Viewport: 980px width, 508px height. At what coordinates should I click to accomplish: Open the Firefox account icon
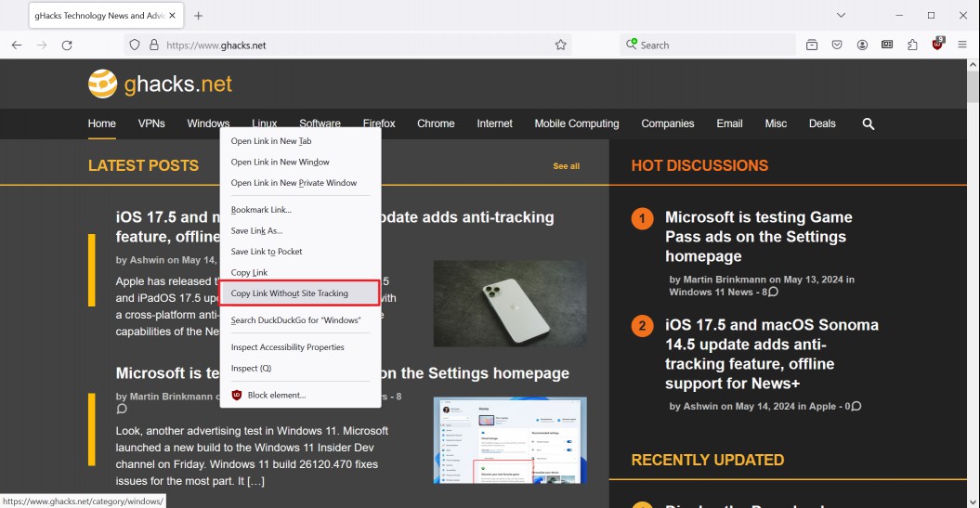pos(863,45)
